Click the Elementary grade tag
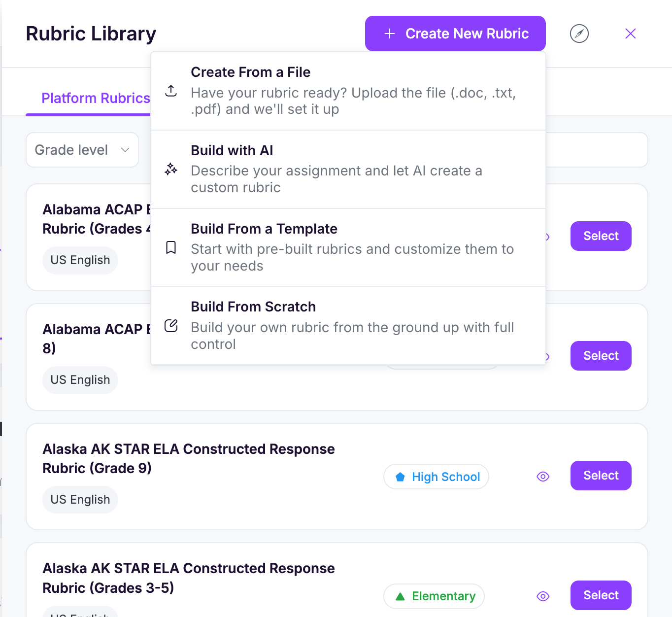The width and height of the screenshot is (672, 617). pyautogui.click(x=434, y=596)
